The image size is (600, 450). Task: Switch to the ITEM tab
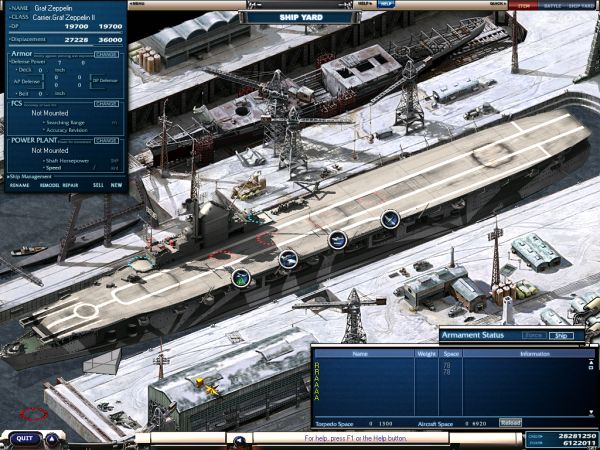(523, 5)
